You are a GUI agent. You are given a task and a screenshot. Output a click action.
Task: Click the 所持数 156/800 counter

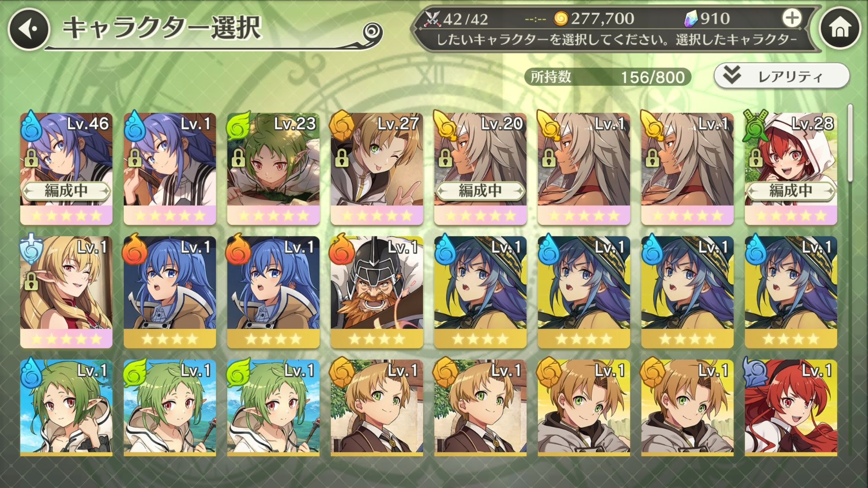pyautogui.click(x=608, y=77)
